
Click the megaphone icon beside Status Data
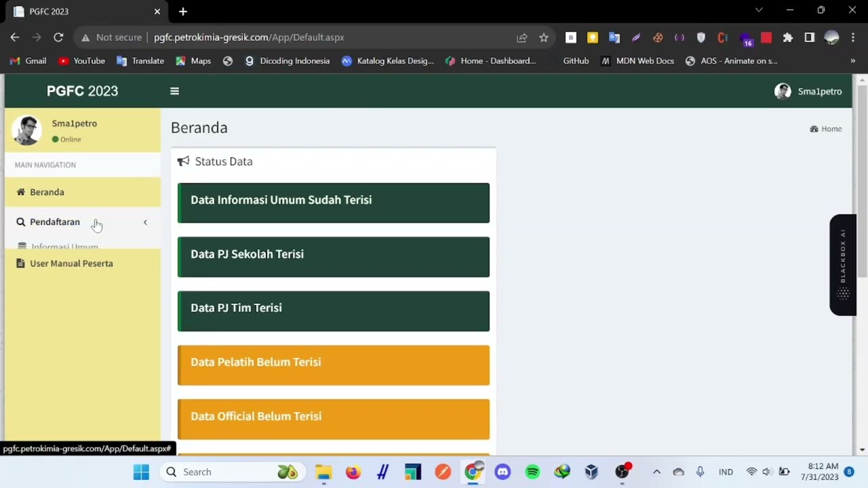[x=183, y=161]
